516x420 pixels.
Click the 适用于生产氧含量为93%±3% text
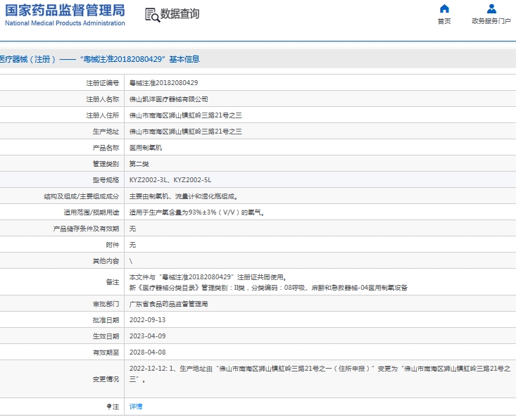click(x=197, y=212)
